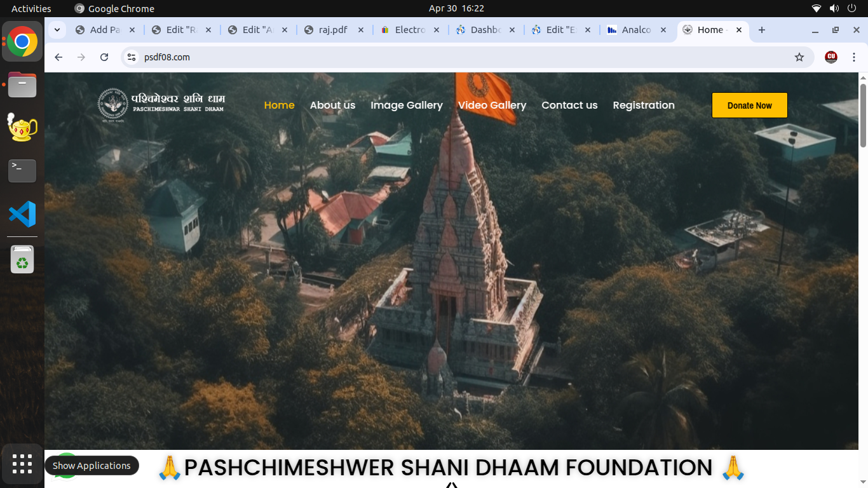Open the clock showing Apr 30 16:22
The height and width of the screenshot is (488, 868).
click(x=456, y=8)
